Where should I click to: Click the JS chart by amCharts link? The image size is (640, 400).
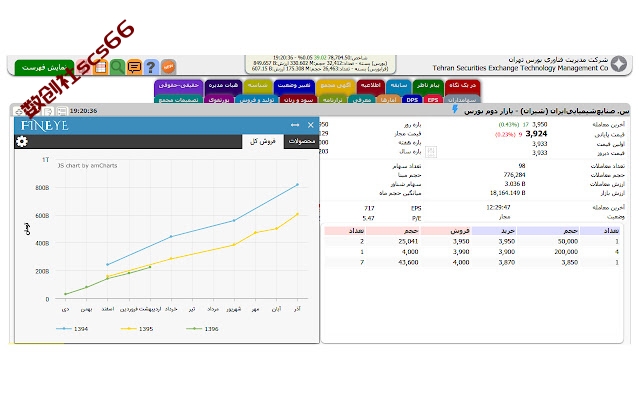tap(87, 165)
